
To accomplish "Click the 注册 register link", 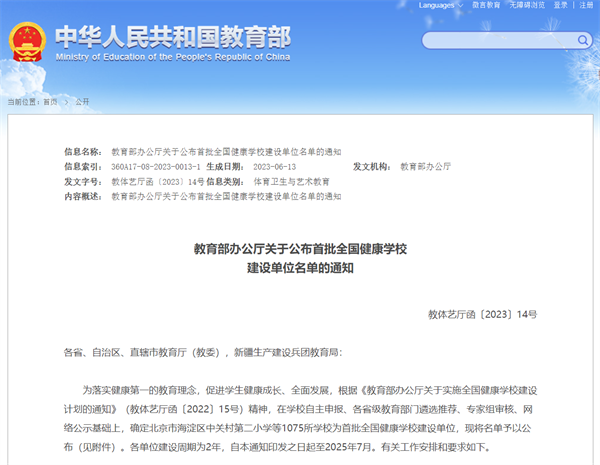I will [586, 5].
